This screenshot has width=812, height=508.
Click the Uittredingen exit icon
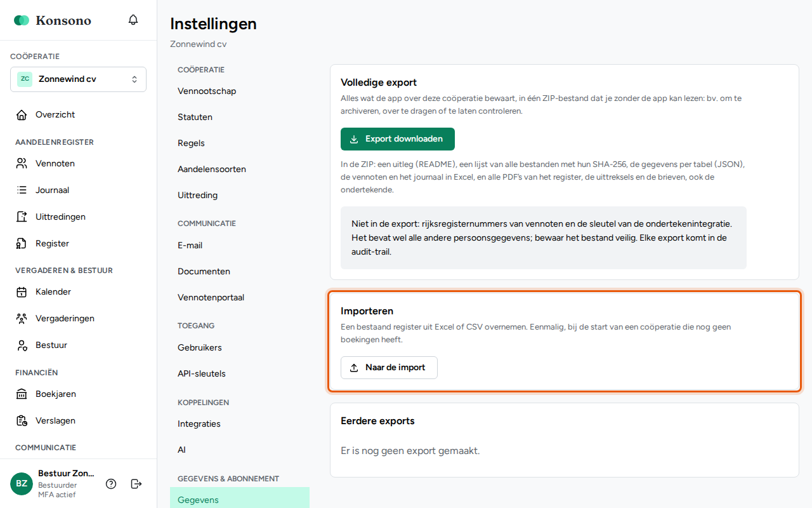(22, 217)
